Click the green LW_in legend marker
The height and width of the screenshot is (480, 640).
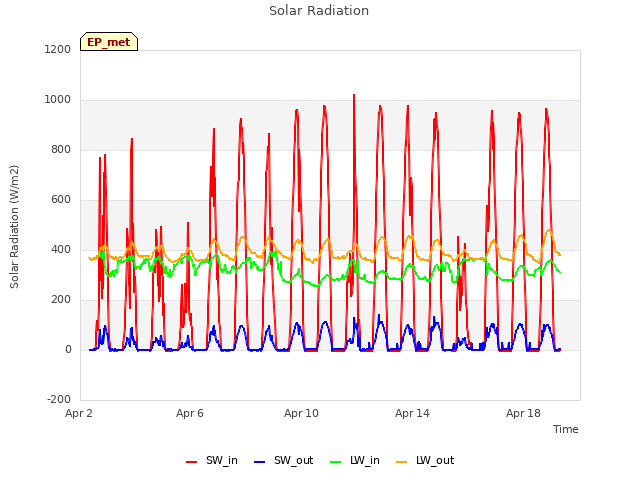[335, 462]
